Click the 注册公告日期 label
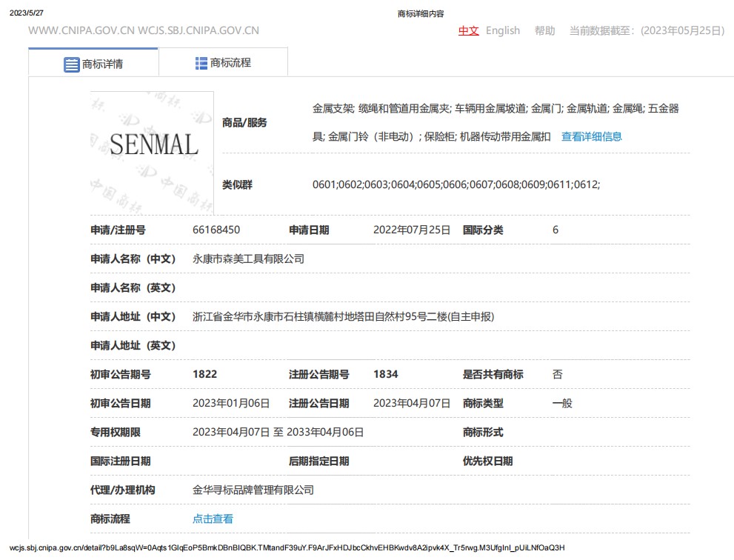Viewport: 734px width, 560px height. click(x=318, y=404)
